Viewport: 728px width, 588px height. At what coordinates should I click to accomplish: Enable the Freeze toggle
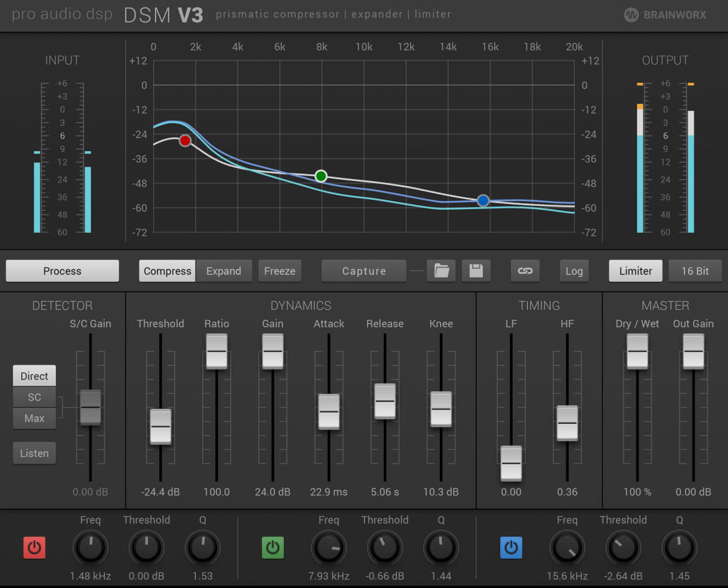[279, 271]
